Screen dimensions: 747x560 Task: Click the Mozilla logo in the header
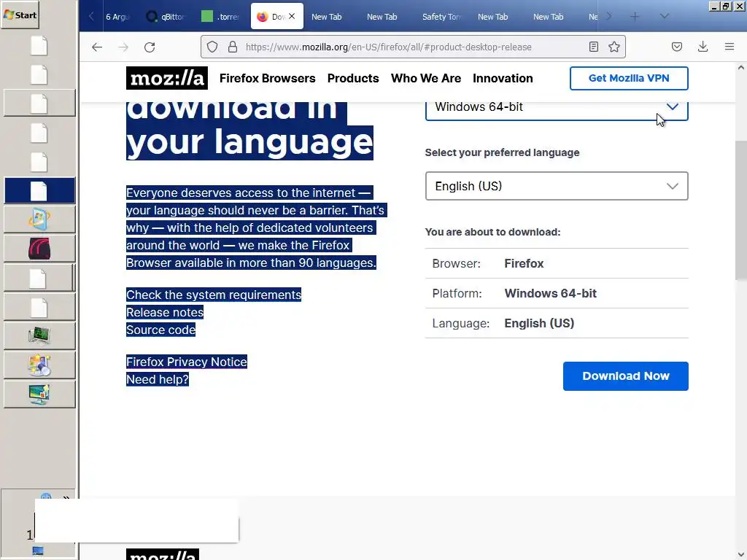coord(167,78)
